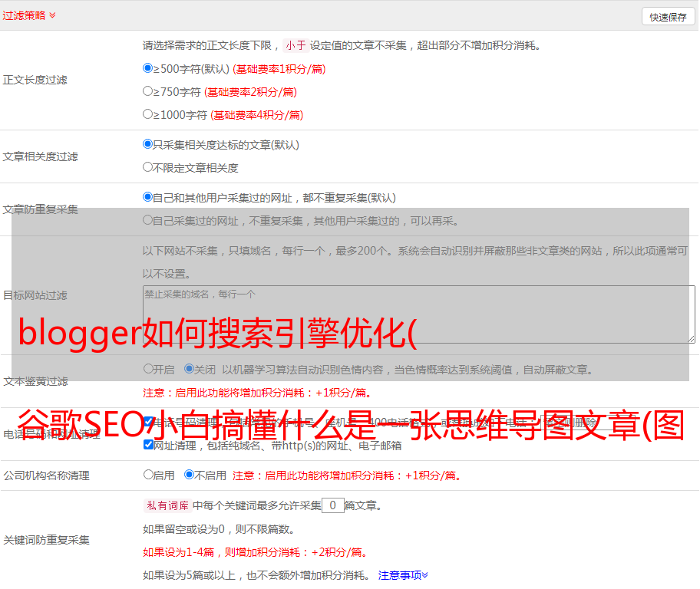Click the 文本鉴黄过滤 row label
This screenshot has height=589, width=700.
[x=36, y=381]
